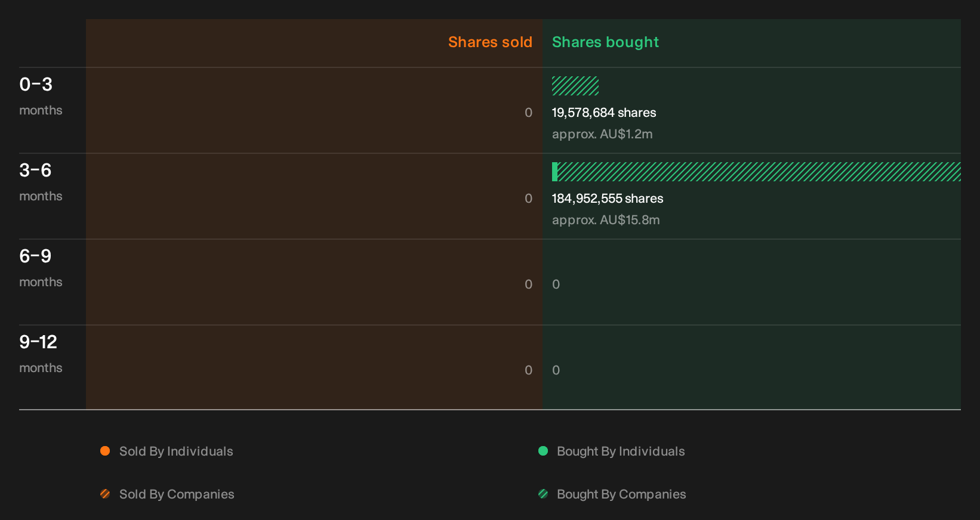The height and width of the screenshot is (520, 980).
Task: Click the 0-3 months row label
Action: tap(41, 95)
